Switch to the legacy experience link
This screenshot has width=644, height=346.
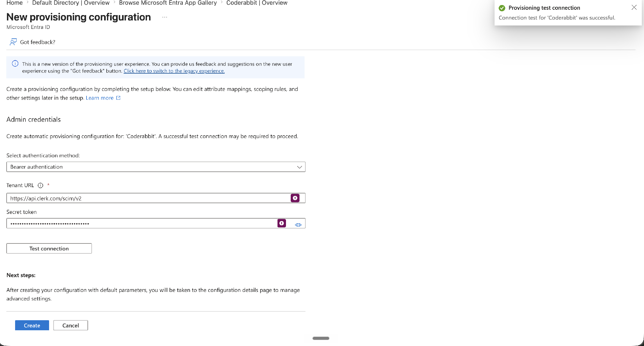[174, 71]
